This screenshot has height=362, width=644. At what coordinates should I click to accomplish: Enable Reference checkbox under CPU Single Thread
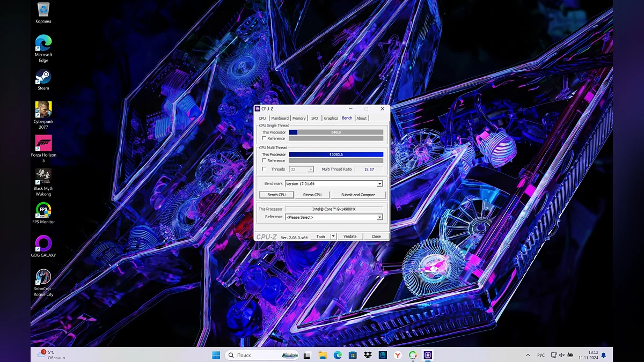(264, 138)
